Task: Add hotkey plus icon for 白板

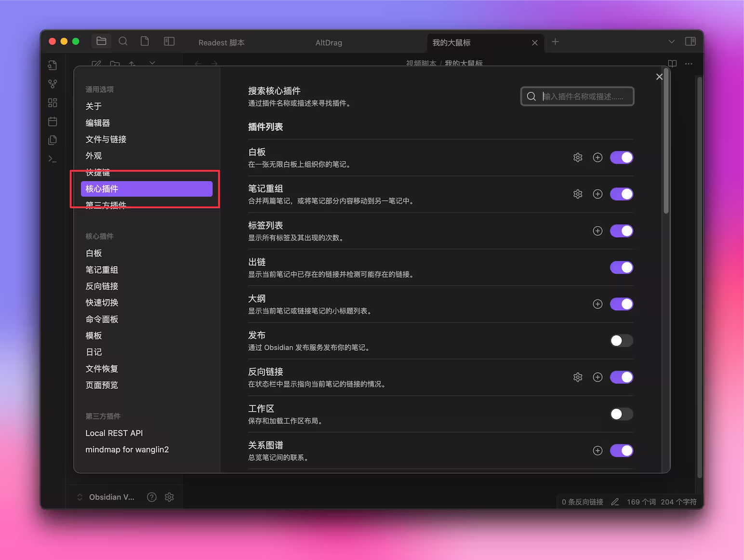Action: coord(598,158)
